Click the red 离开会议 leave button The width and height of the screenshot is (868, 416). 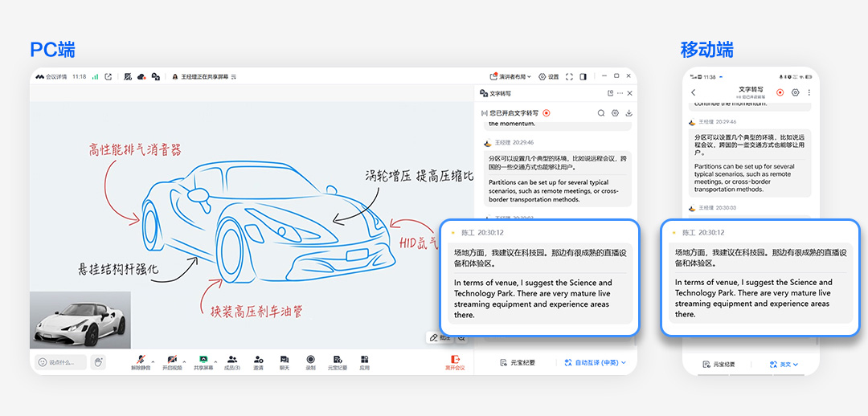point(455,361)
